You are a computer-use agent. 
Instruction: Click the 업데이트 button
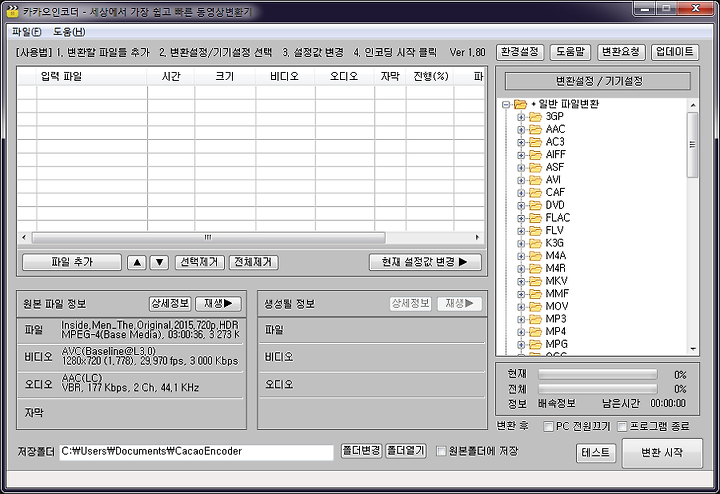point(675,52)
